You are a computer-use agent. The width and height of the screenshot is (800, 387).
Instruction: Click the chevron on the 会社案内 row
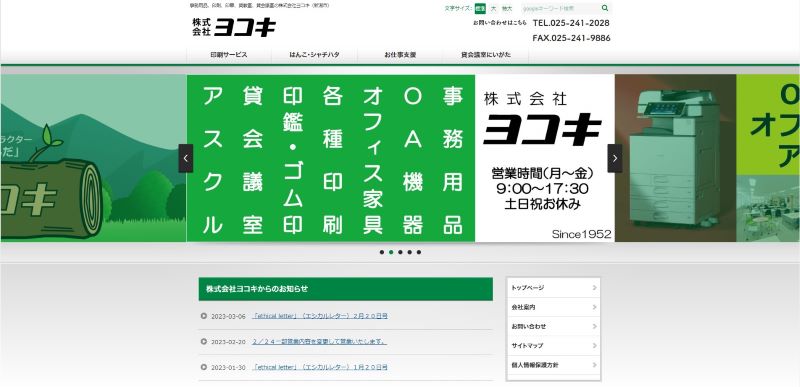[x=594, y=307]
